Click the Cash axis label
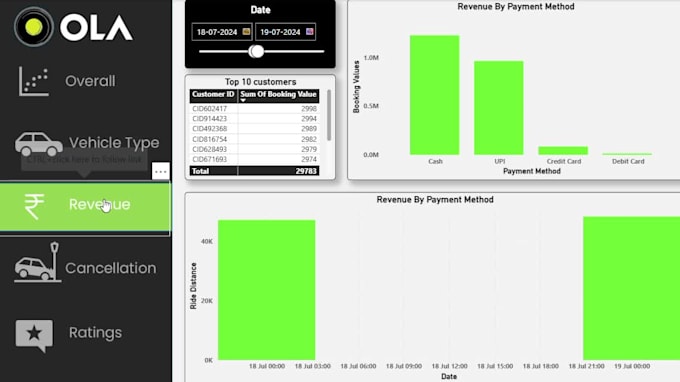 [435, 161]
